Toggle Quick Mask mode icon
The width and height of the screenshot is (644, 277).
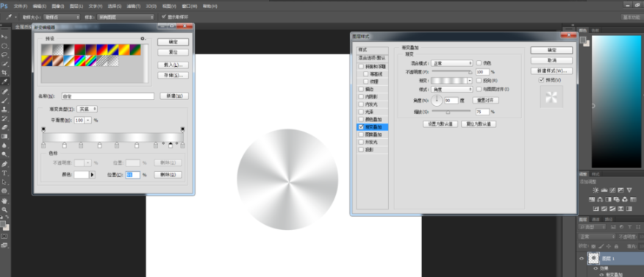(x=4, y=237)
